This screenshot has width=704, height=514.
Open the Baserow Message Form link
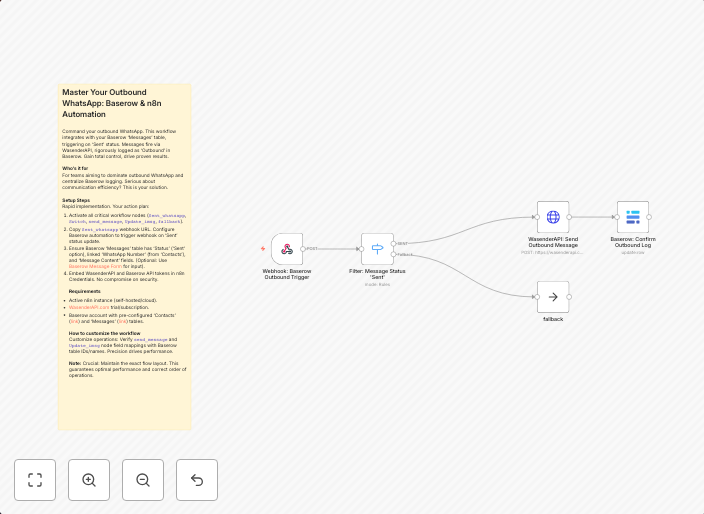point(95,266)
